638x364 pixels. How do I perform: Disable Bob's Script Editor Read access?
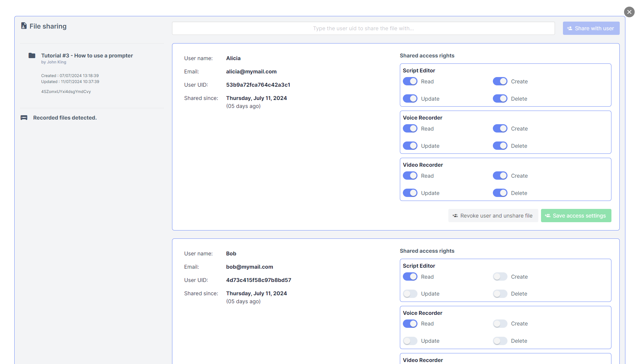(x=410, y=277)
